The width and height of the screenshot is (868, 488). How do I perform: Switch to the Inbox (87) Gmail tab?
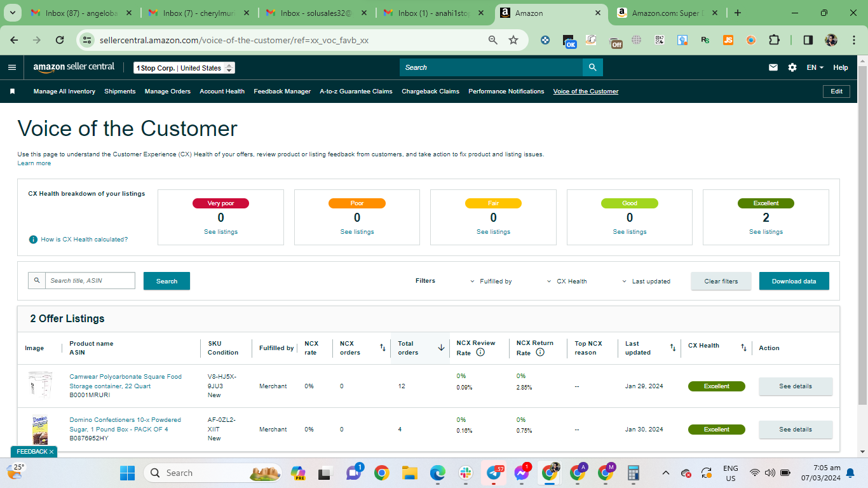(x=83, y=13)
